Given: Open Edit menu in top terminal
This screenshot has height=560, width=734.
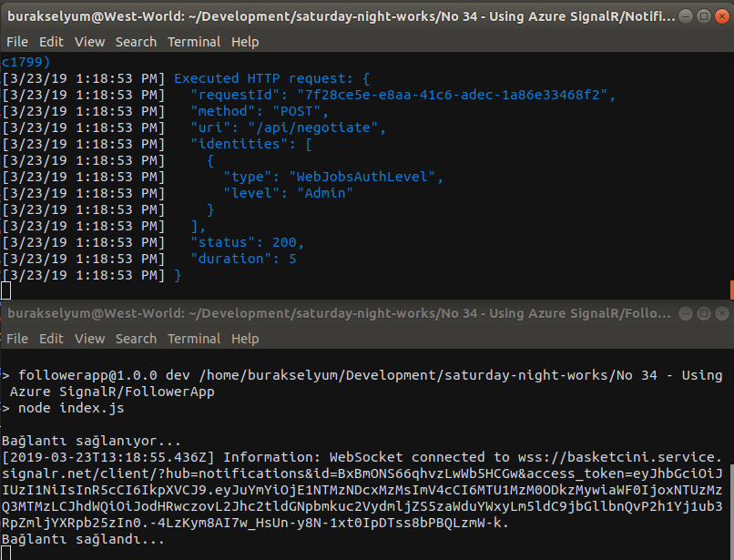Looking at the screenshot, I should tap(51, 42).
